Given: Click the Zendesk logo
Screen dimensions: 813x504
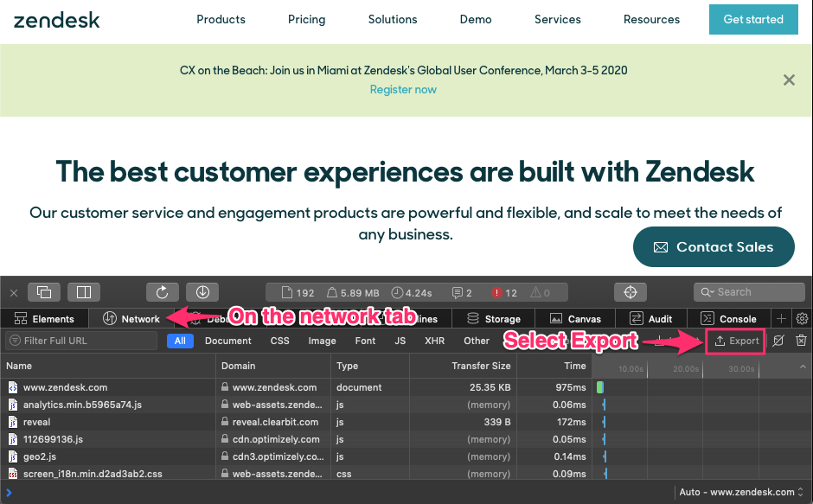Looking at the screenshot, I should click(x=56, y=20).
